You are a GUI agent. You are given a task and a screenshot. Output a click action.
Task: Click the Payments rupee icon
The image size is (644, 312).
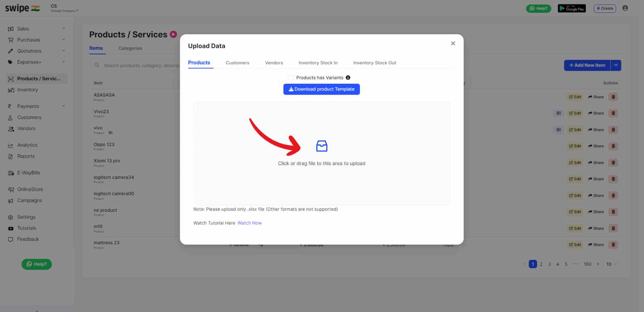(x=10, y=107)
